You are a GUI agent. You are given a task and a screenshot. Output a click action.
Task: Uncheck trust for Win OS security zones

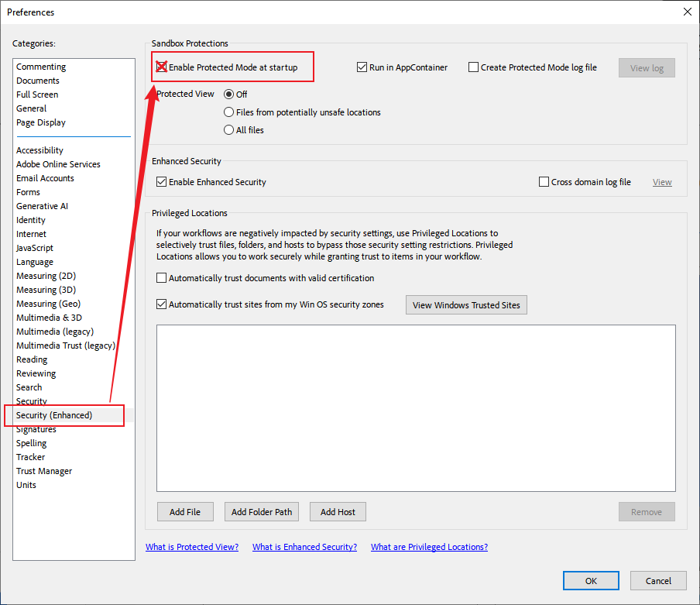(161, 304)
